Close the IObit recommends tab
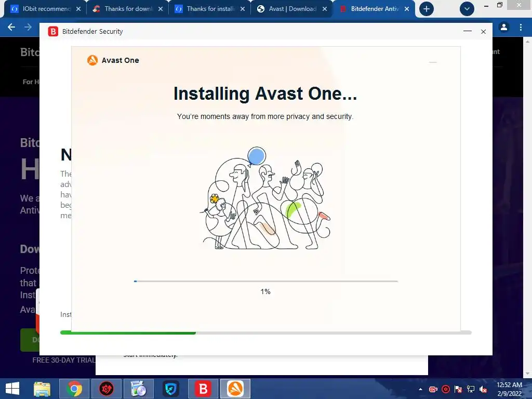Image resolution: width=532 pixels, height=399 pixels. pyautogui.click(x=78, y=9)
